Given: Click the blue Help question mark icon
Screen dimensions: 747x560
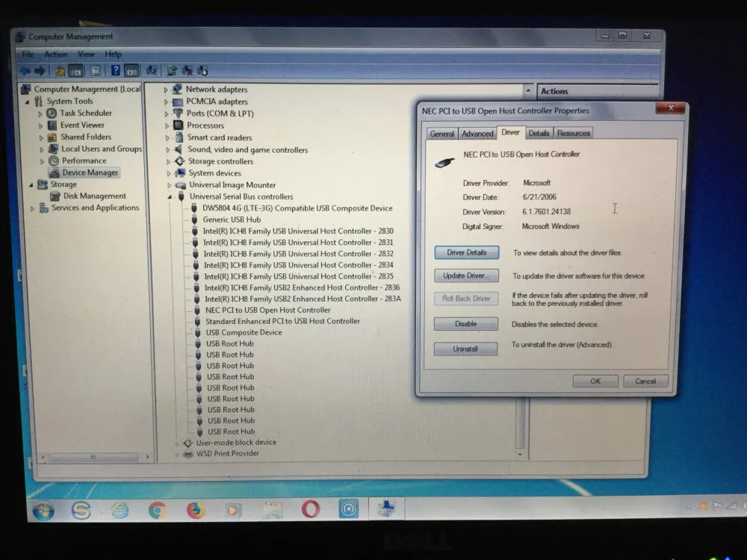Looking at the screenshot, I should click(x=115, y=70).
